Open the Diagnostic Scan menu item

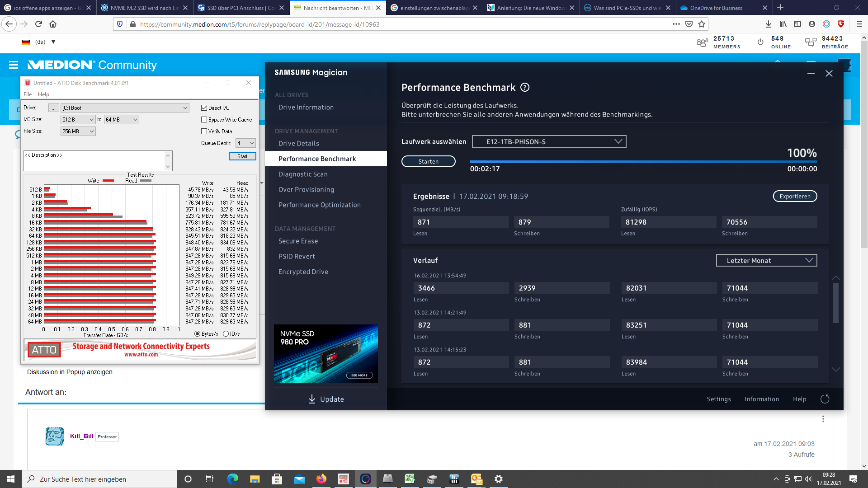pos(303,174)
